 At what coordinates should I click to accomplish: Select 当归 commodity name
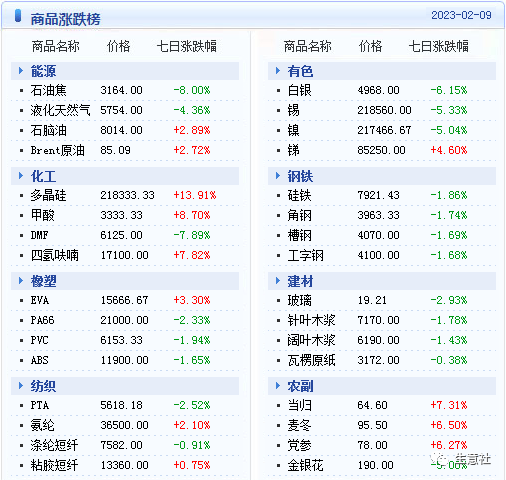click(300, 405)
